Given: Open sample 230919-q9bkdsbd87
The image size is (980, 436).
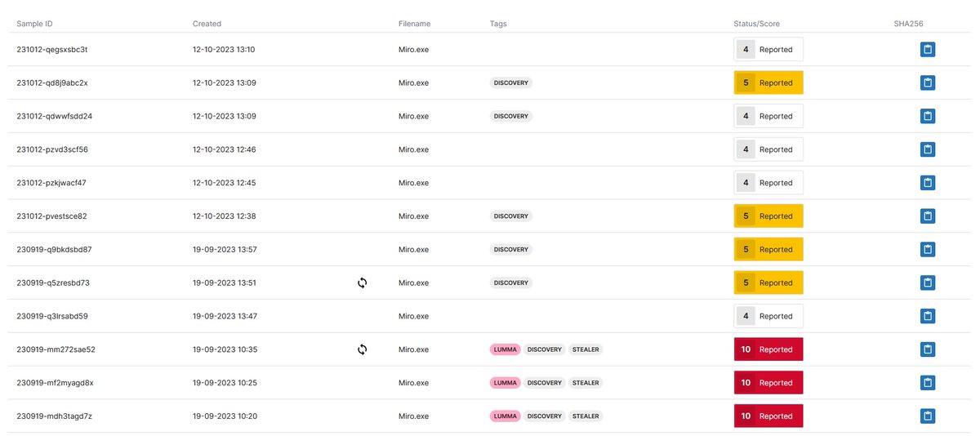Looking at the screenshot, I should [54, 250].
